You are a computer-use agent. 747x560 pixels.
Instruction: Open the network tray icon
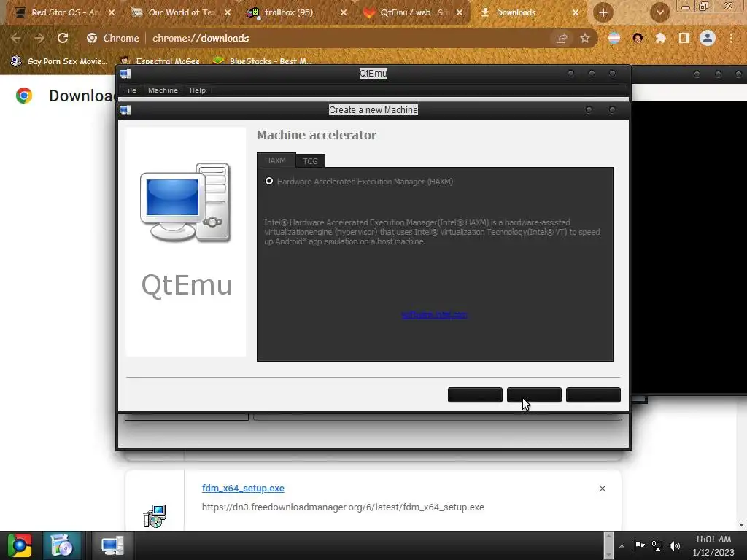[x=657, y=545]
